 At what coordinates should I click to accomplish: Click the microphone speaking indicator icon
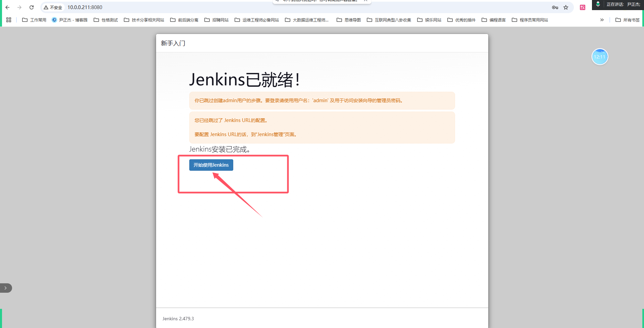[x=598, y=4]
